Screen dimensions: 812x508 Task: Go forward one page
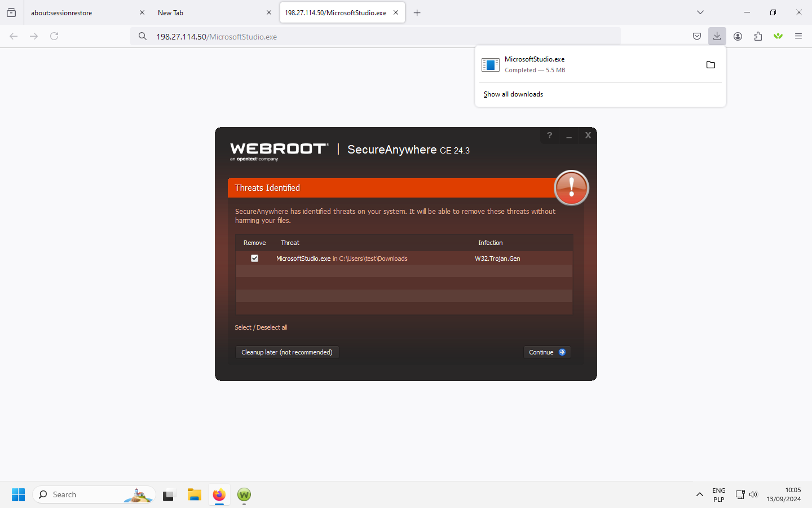[x=34, y=36]
